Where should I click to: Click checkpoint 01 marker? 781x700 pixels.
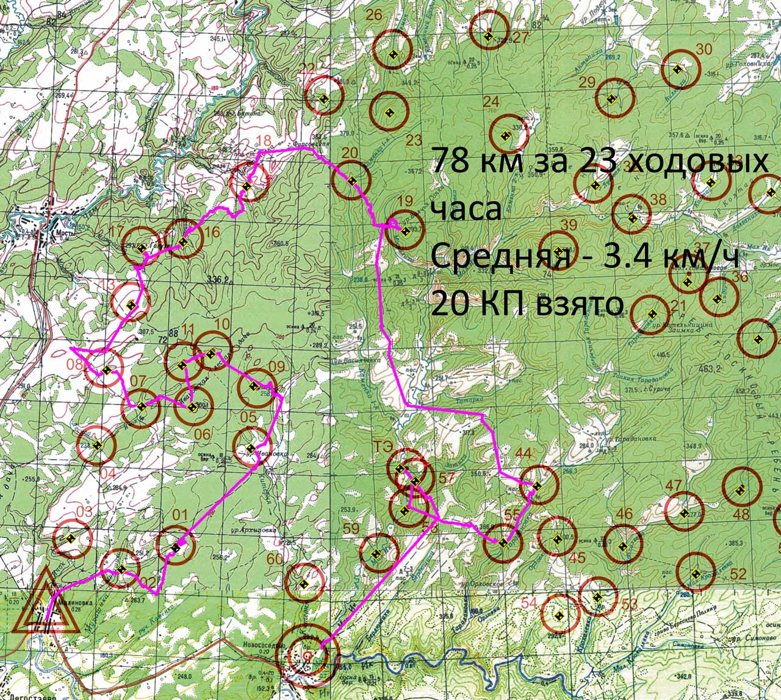pyautogui.click(x=176, y=547)
